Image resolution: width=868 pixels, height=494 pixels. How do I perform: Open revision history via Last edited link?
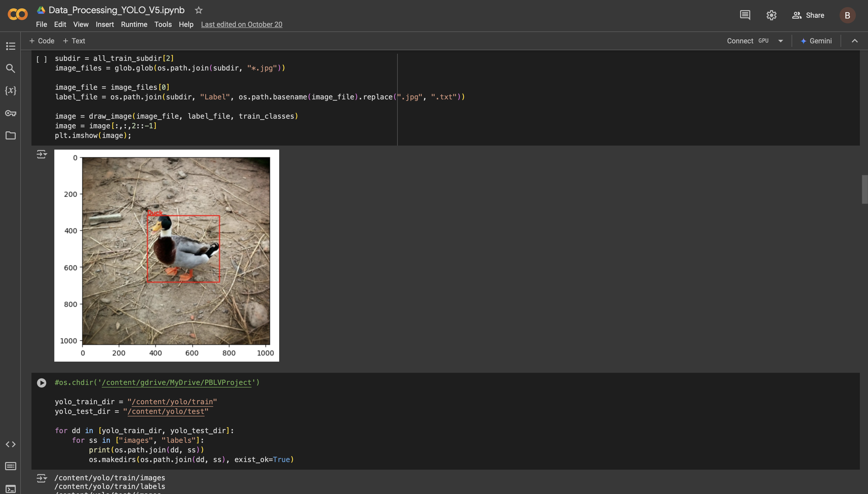click(241, 24)
